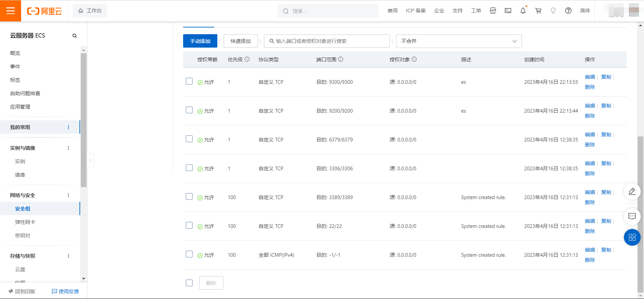
Task: Go to 云盘 in sidebar
Action: pos(20,270)
